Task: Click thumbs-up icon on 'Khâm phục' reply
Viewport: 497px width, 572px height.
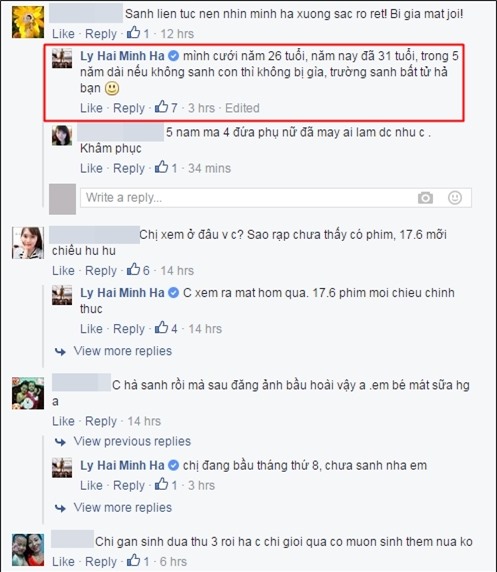Action: [161, 167]
